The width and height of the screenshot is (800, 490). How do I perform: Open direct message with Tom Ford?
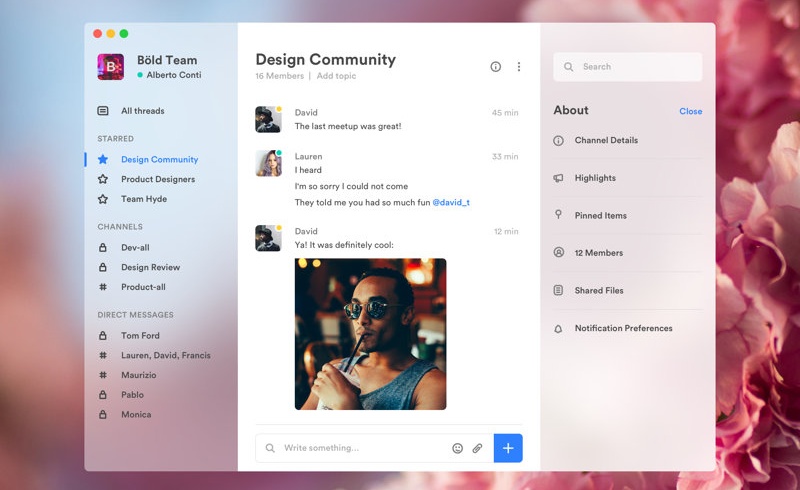pos(140,336)
